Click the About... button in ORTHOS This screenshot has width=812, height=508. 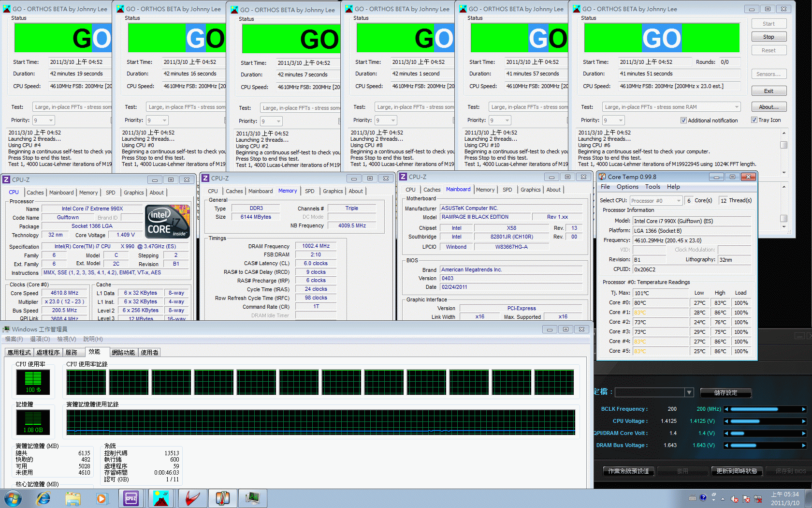(x=768, y=107)
